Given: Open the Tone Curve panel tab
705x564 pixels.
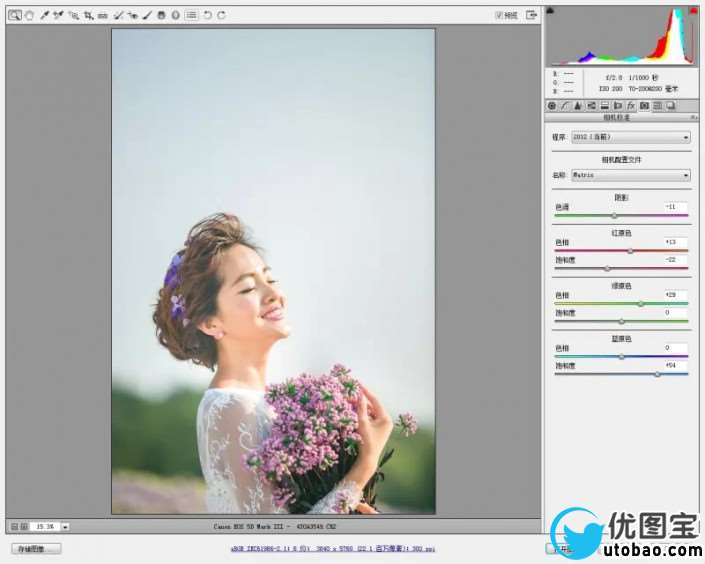Looking at the screenshot, I should [565, 105].
